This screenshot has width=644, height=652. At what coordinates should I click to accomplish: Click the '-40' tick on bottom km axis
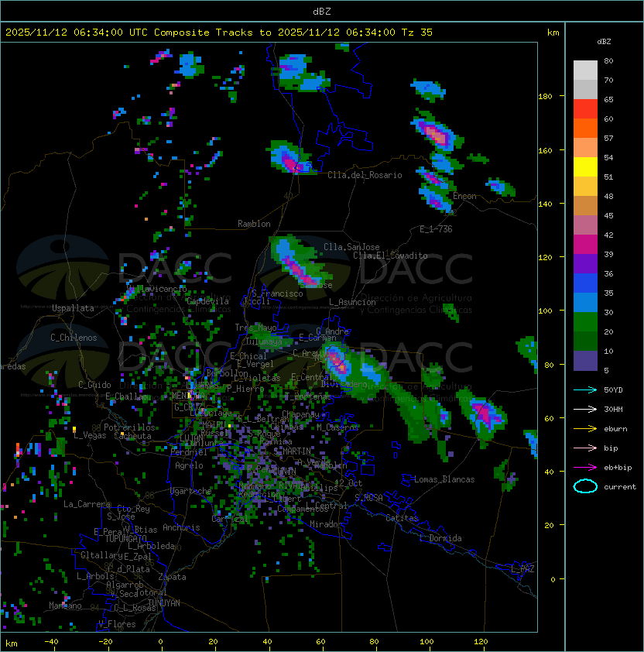click(51, 642)
